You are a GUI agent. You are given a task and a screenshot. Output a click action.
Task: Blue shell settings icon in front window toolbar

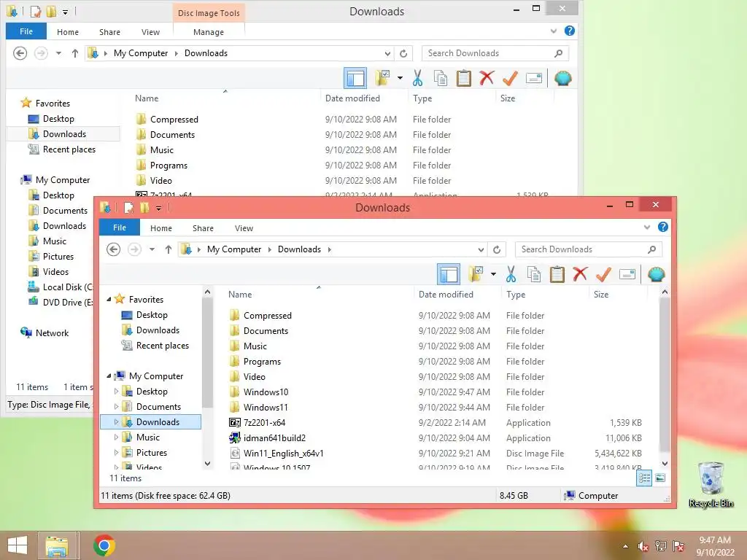[656, 274]
